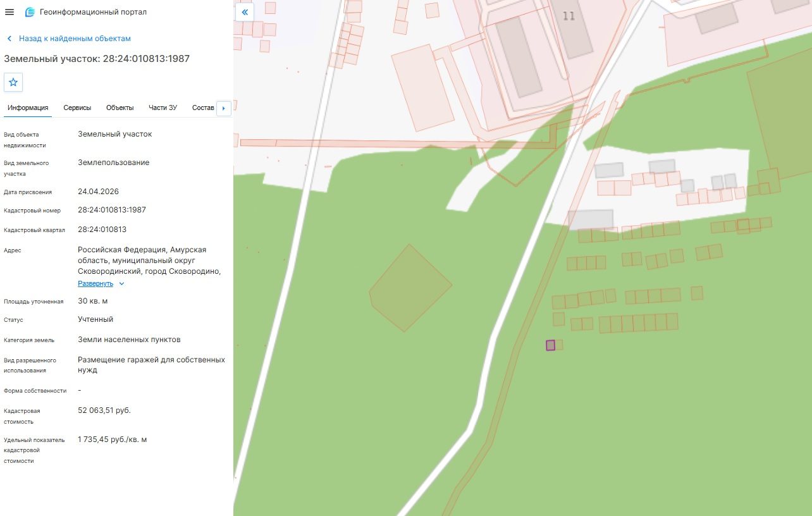Click Земли населенных пунктов category value

pos(129,340)
